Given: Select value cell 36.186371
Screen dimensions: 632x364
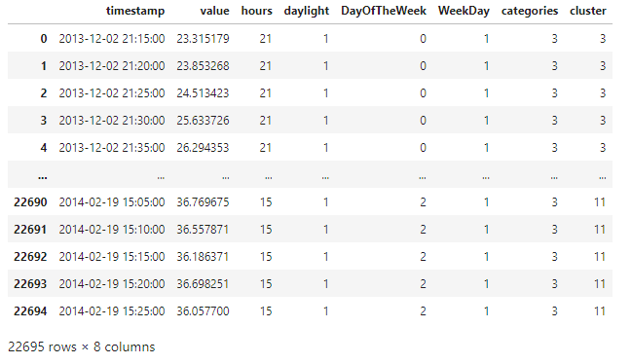Looking at the screenshot, I should [203, 257].
